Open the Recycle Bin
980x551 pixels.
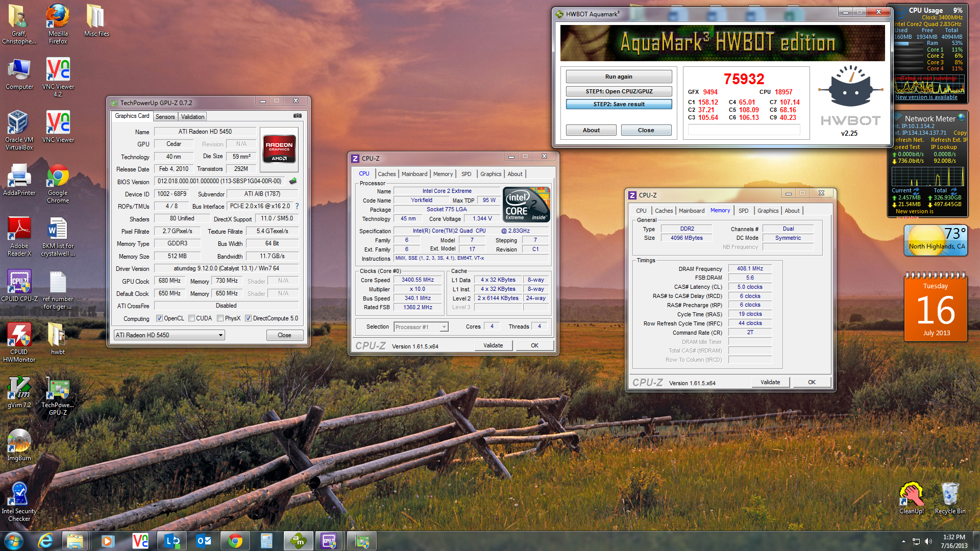(950, 498)
